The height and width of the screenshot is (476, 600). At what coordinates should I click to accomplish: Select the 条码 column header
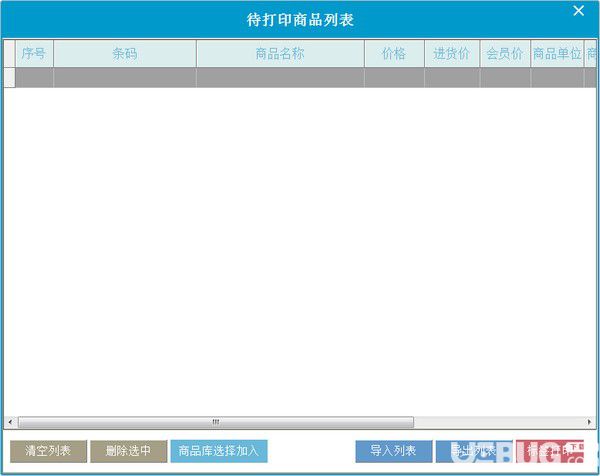[x=125, y=54]
